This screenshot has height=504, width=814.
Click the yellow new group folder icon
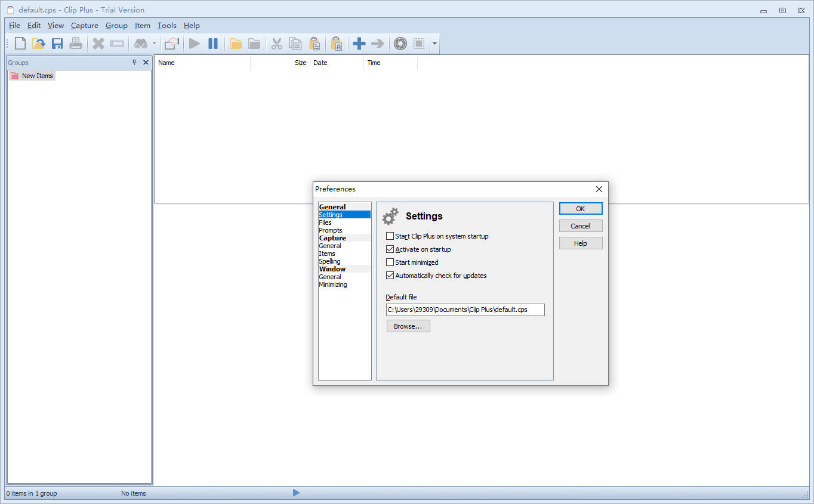pos(236,44)
